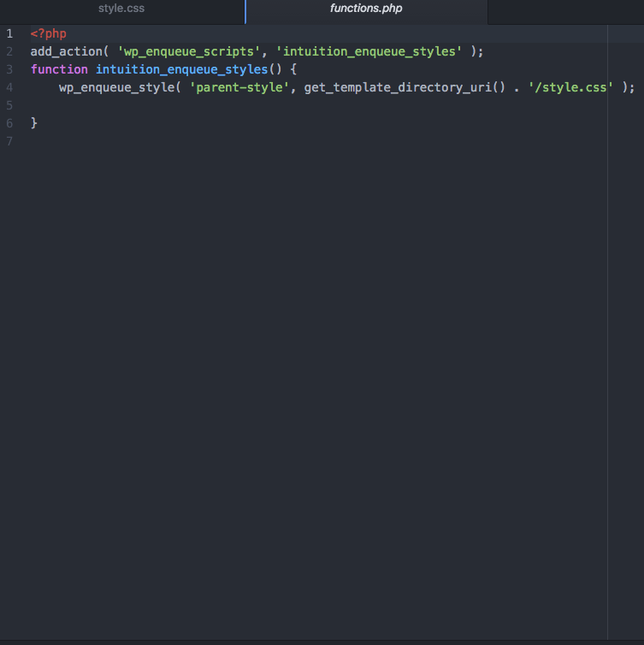Image resolution: width=644 pixels, height=645 pixels.
Task: Place cursor on the <?php opening tag
Action: 49,33
